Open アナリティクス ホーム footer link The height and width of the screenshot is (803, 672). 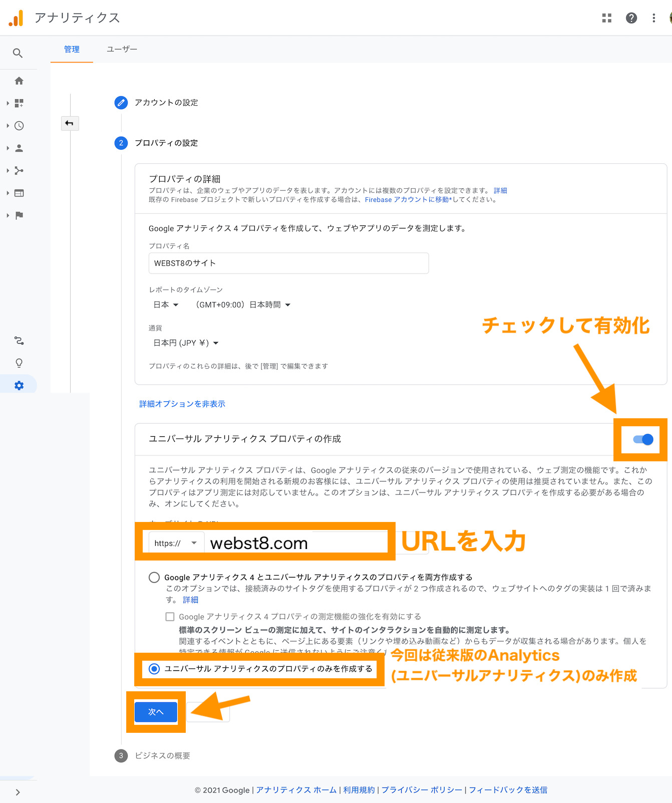pyautogui.click(x=296, y=790)
